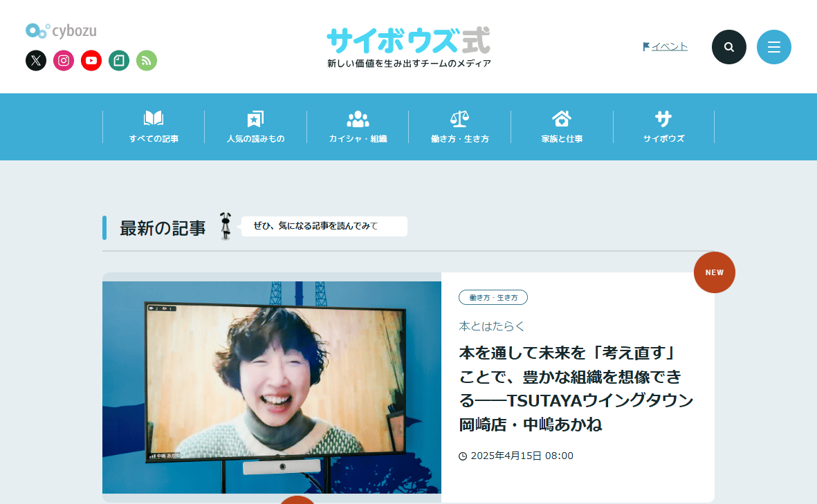This screenshot has width=817, height=504.
Task: Go to カイシャ・組織 category
Action: coord(358,127)
